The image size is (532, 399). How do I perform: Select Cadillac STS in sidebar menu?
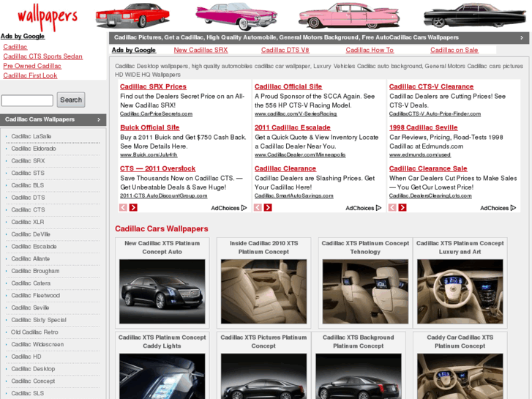click(x=28, y=173)
